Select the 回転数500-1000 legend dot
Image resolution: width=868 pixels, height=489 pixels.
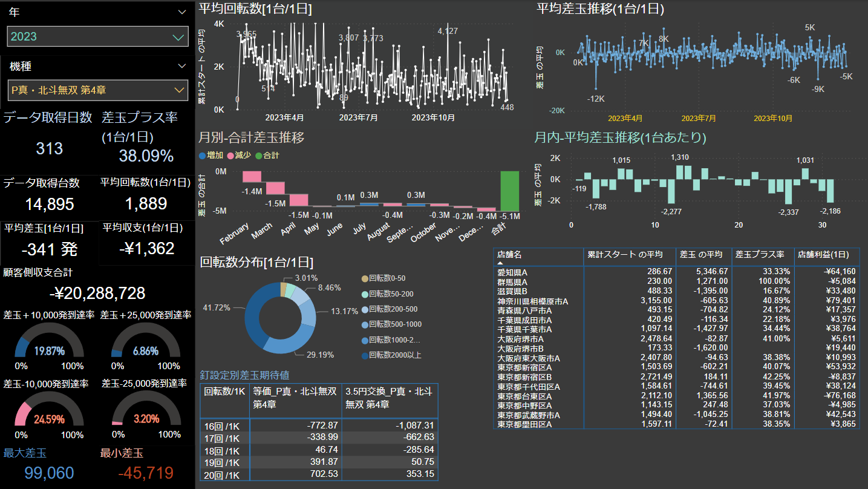364,324
